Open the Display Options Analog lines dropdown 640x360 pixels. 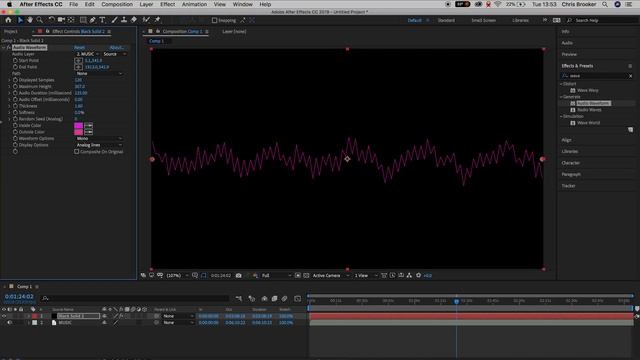pos(99,145)
